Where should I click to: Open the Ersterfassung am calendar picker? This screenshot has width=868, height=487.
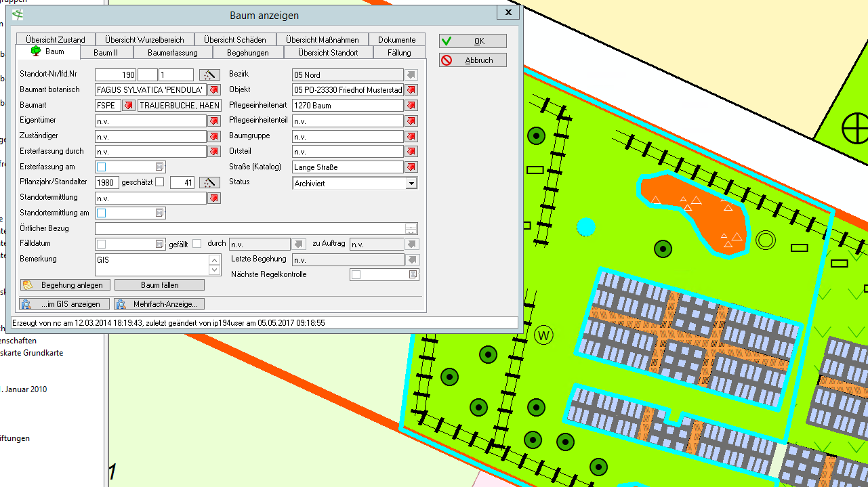(x=160, y=167)
